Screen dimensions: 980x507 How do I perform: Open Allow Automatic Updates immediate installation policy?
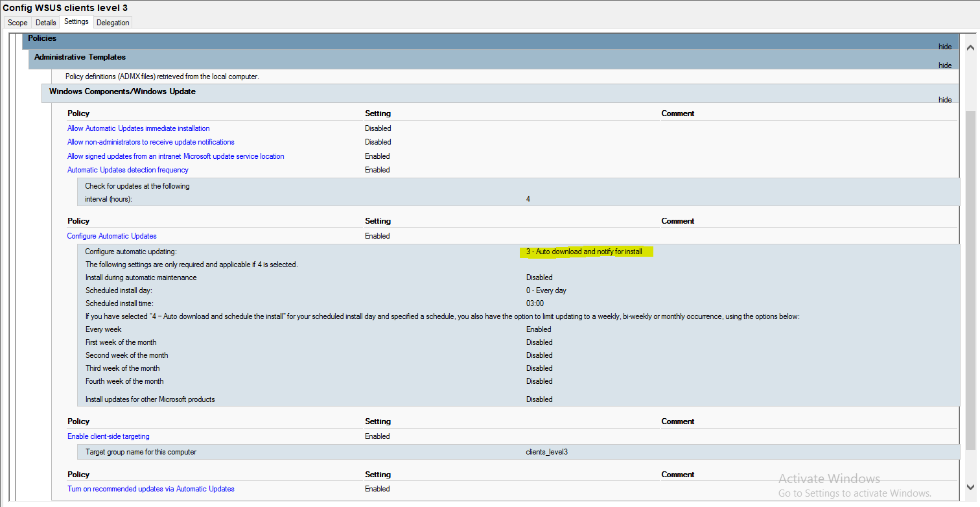(139, 128)
